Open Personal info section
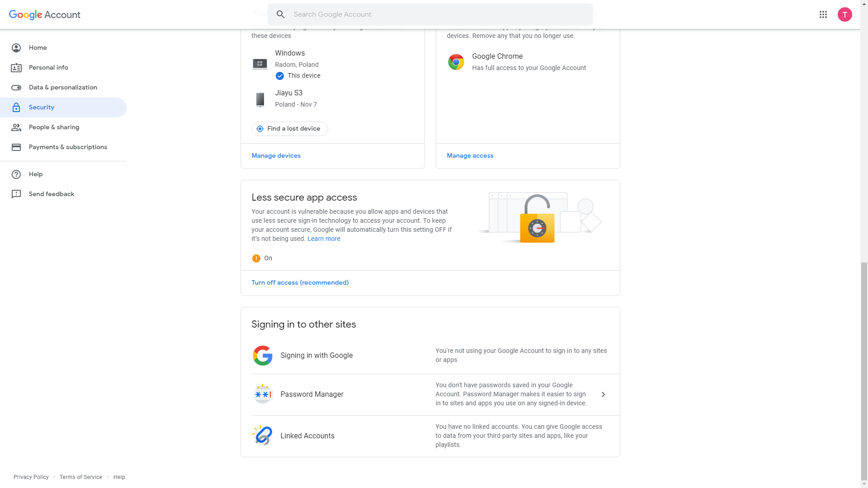The width and height of the screenshot is (868, 488). pyautogui.click(x=63, y=68)
